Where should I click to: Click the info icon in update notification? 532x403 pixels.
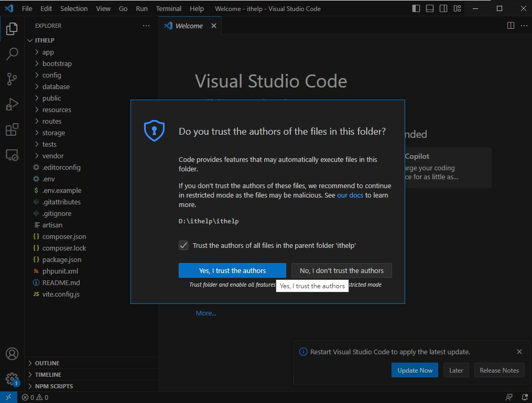[303, 352]
